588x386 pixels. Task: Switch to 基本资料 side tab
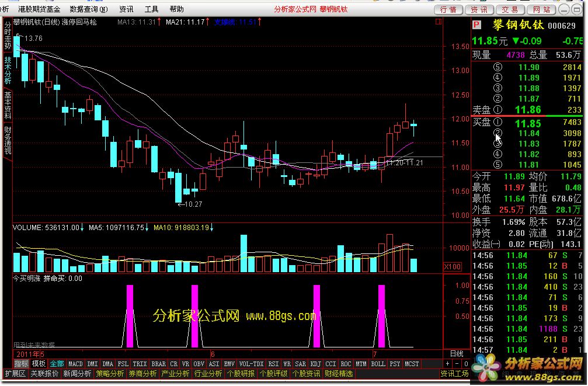(8, 105)
